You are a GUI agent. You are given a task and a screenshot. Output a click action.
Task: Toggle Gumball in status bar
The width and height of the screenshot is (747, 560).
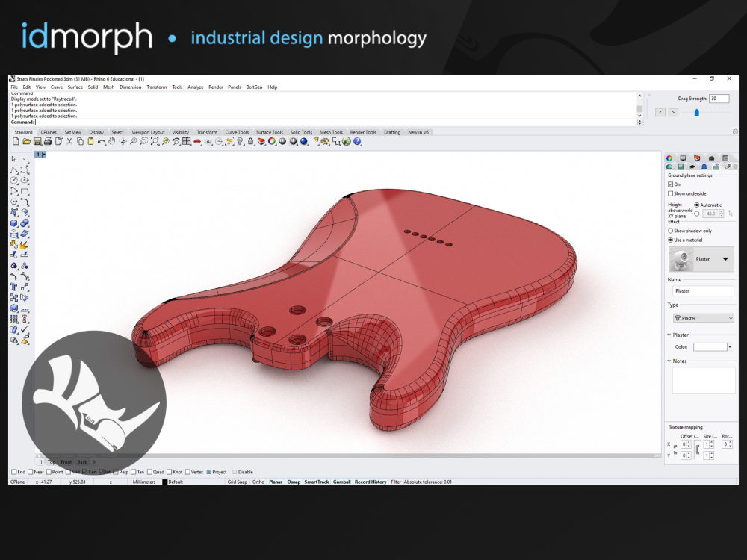(341, 482)
